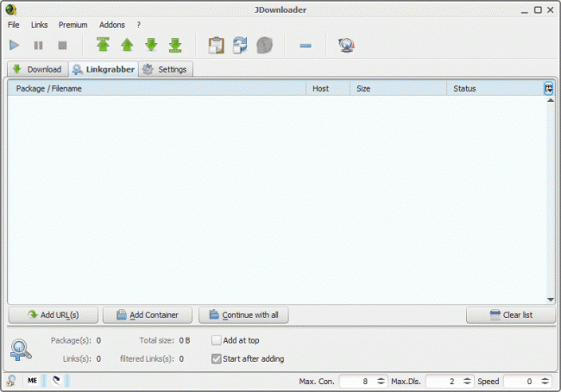This screenshot has height=392, width=561.
Task: Click the magnifier linkgrabber icon at bottom left
Action: (21, 350)
